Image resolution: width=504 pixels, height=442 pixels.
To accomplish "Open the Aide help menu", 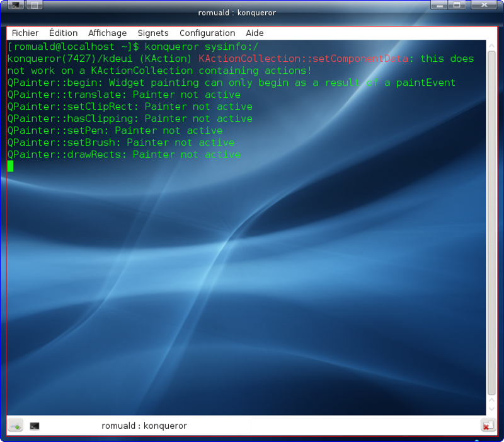I will (x=255, y=33).
